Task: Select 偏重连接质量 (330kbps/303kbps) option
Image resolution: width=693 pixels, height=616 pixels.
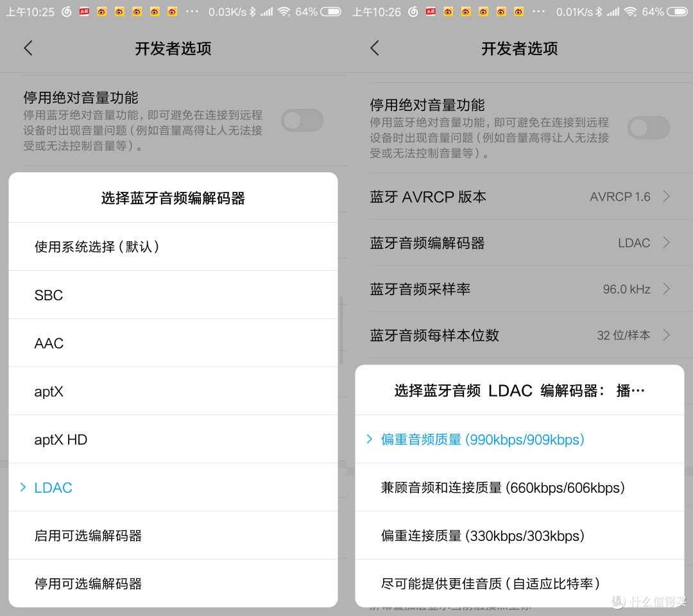Action: pyautogui.click(x=520, y=536)
